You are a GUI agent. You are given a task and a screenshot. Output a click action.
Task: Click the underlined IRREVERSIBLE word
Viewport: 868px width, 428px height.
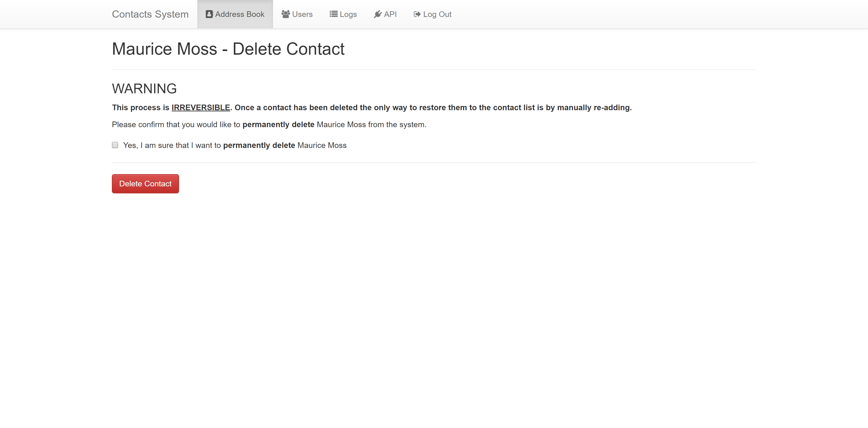(x=201, y=108)
